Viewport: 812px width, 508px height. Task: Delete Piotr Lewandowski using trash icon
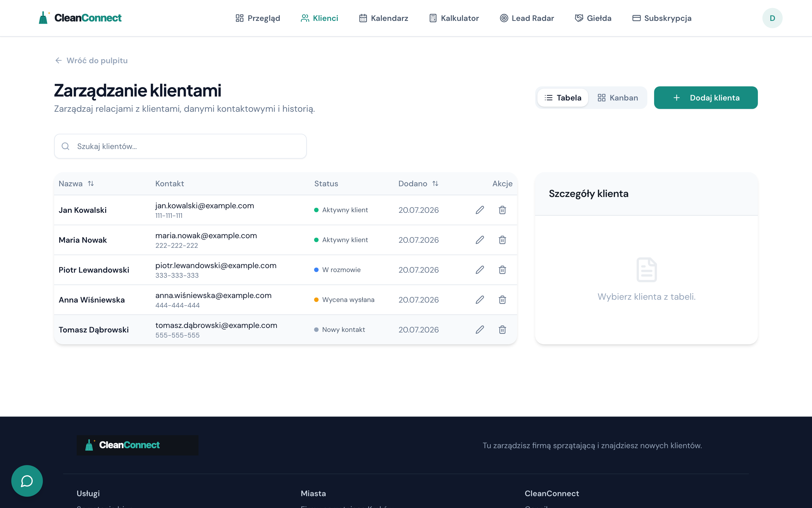502,270
